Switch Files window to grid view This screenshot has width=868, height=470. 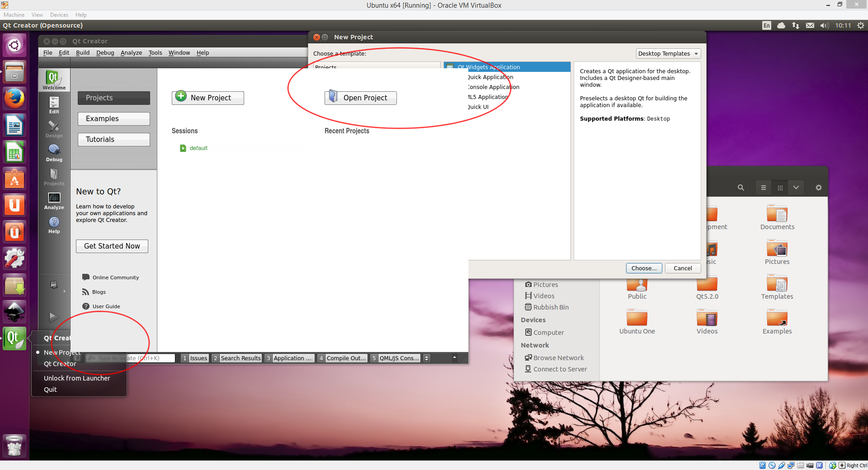coord(780,188)
